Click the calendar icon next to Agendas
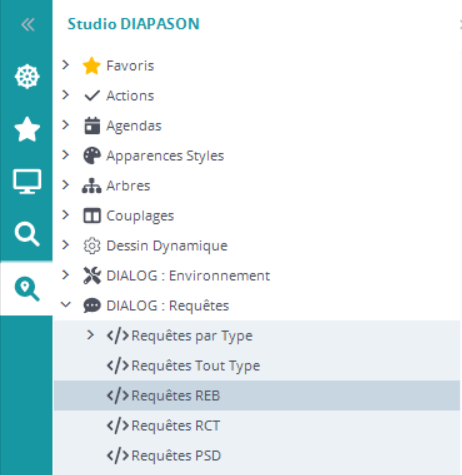Screen dimensions: 462x475 point(92,126)
